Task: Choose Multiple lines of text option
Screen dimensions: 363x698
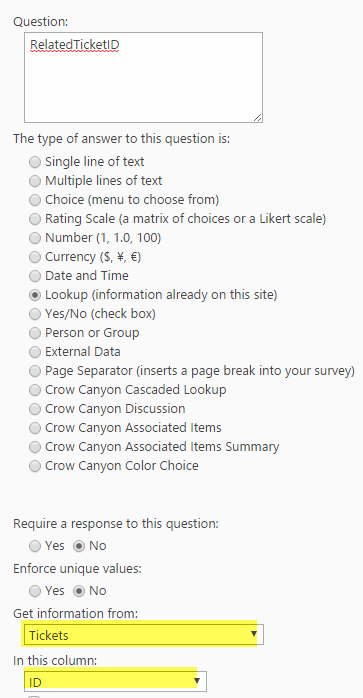Action: 35,181
